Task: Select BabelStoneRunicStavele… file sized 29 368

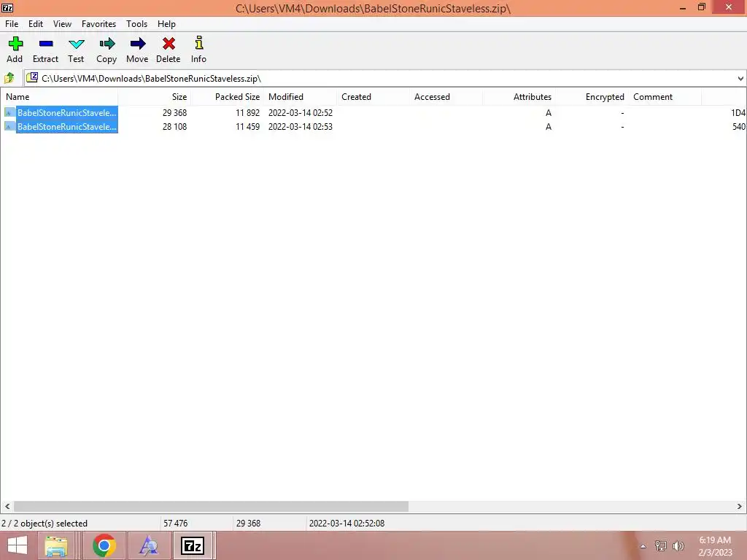Action: (x=66, y=113)
